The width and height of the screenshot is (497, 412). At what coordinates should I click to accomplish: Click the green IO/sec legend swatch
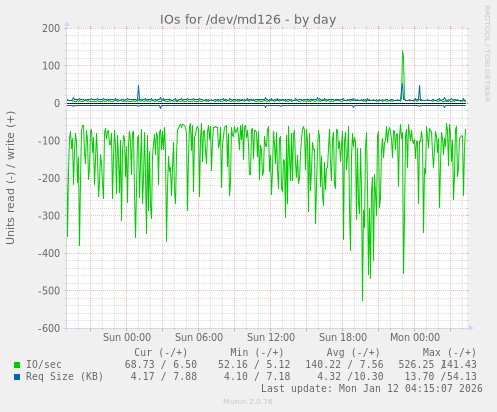click(x=17, y=365)
